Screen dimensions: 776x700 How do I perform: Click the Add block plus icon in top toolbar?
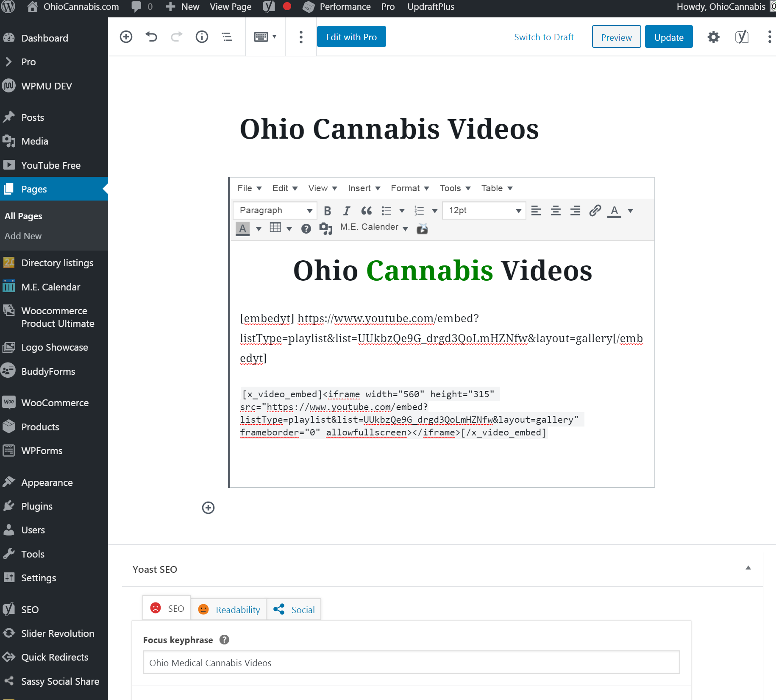[x=126, y=37]
